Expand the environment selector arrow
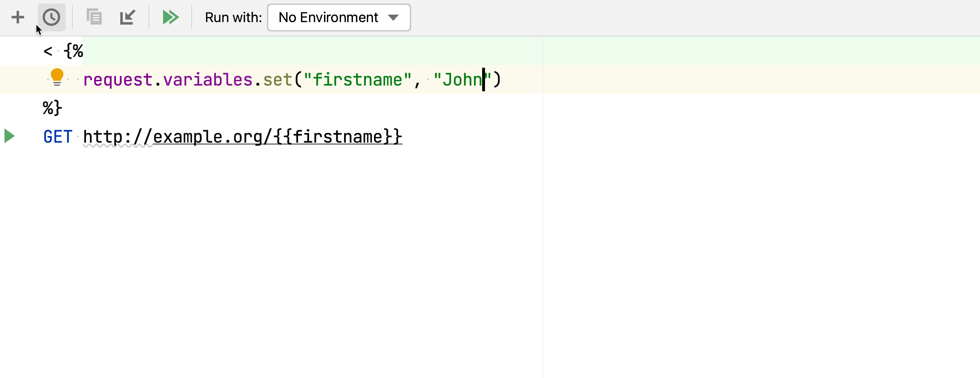980x378 pixels. (x=394, y=17)
